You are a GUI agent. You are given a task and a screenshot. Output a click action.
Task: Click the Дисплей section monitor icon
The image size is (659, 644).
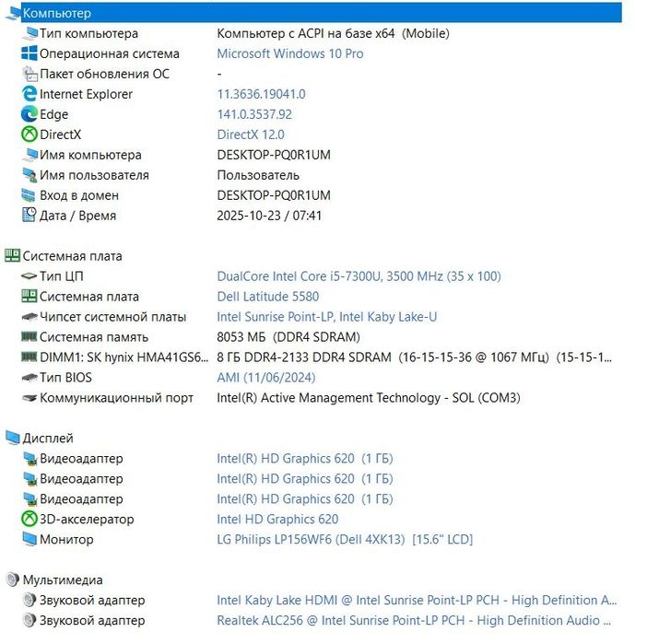[x=13, y=438]
